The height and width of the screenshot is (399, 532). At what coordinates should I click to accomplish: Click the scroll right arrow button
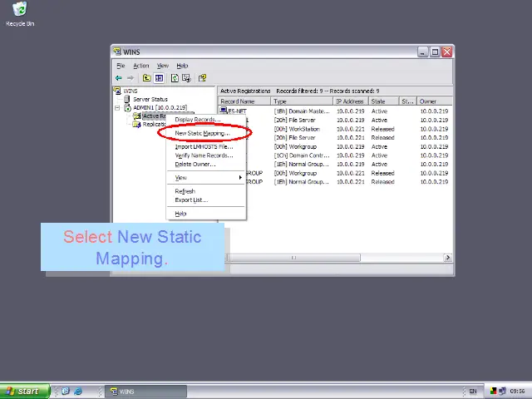click(448, 258)
